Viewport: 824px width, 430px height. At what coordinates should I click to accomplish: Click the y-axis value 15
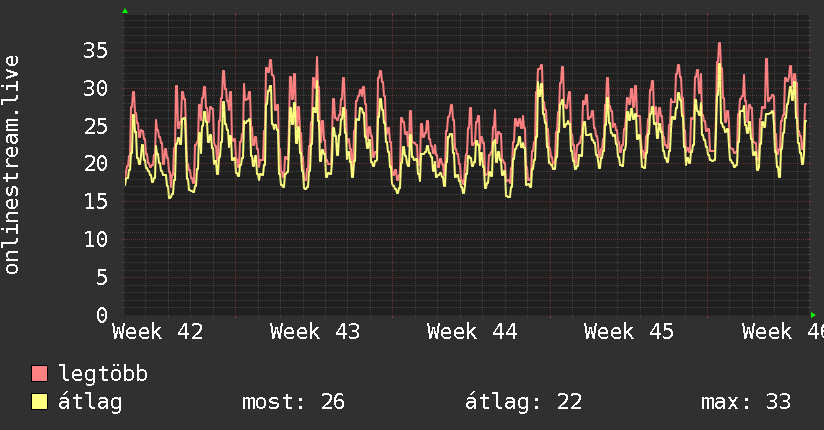pyautogui.click(x=96, y=201)
